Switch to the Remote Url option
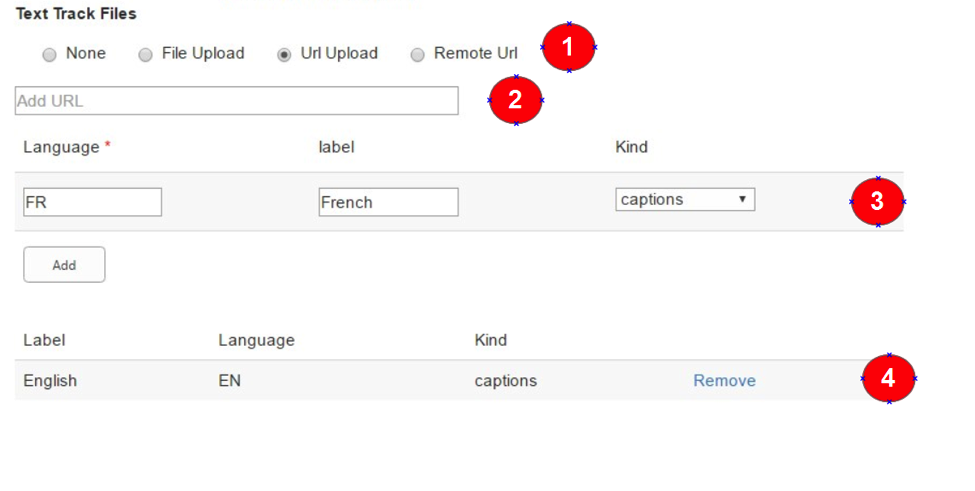Image resolution: width=975 pixels, height=491 pixels. [x=418, y=54]
